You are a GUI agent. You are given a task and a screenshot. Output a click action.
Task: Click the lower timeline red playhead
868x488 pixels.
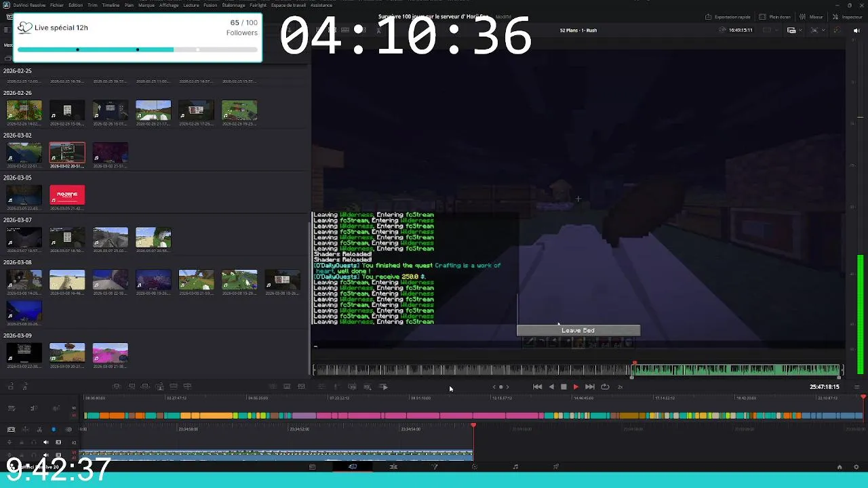pos(473,426)
